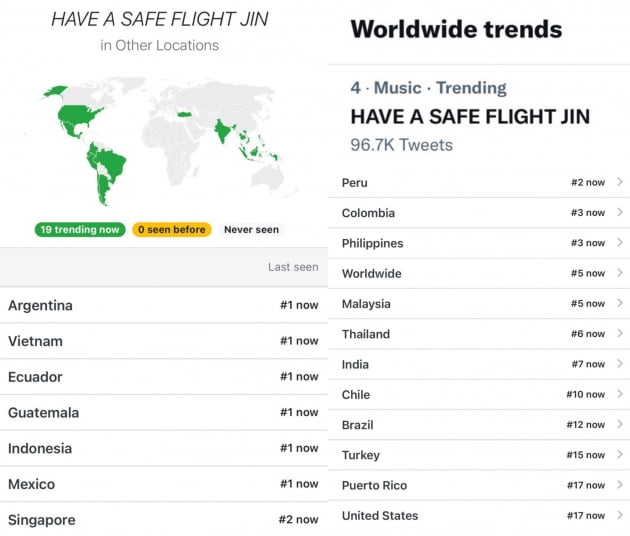Select the 'Last seen' column header
The image size is (630, 536).
point(293,267)
